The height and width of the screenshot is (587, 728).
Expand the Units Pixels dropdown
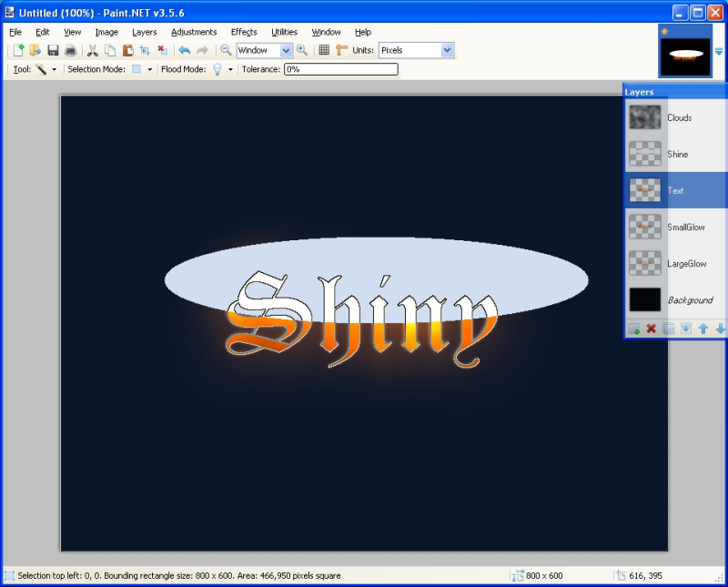[x=447, y=51]
